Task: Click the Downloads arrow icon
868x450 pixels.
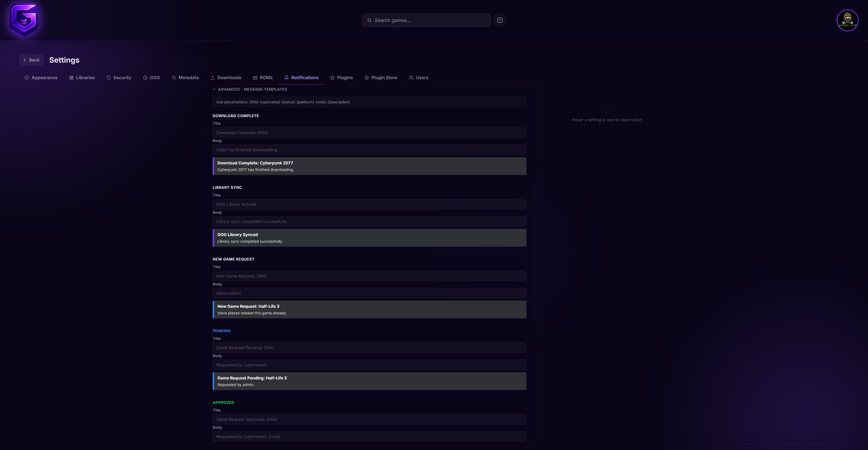Action: coord(213,78)
